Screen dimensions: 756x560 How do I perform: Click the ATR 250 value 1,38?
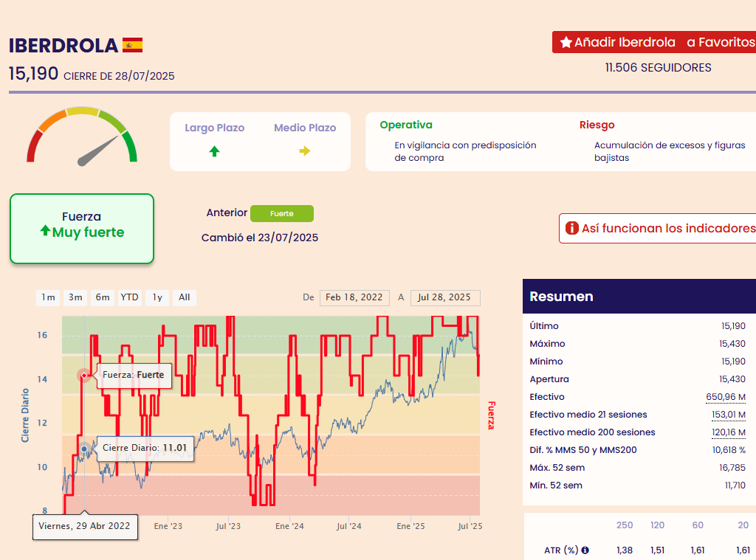pyautogui.click(x=625, y=550)
